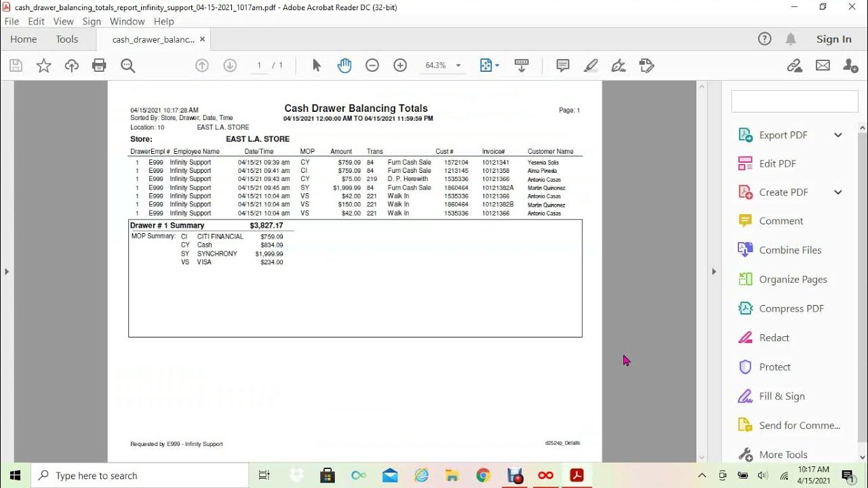Send file by email icon
Image resolution: width=868 pixels, height=488 pixels.
(823, 66)
